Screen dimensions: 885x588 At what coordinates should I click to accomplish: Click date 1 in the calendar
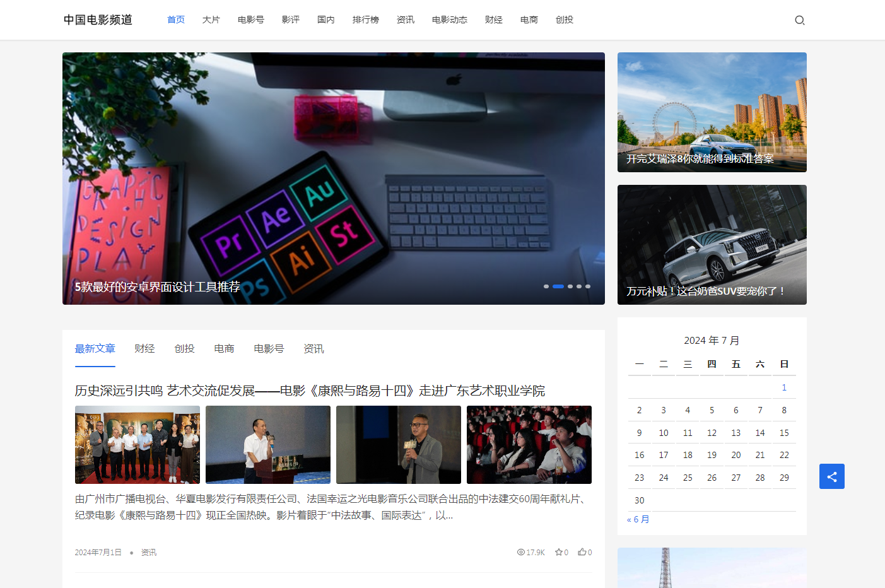click(784, 387)
